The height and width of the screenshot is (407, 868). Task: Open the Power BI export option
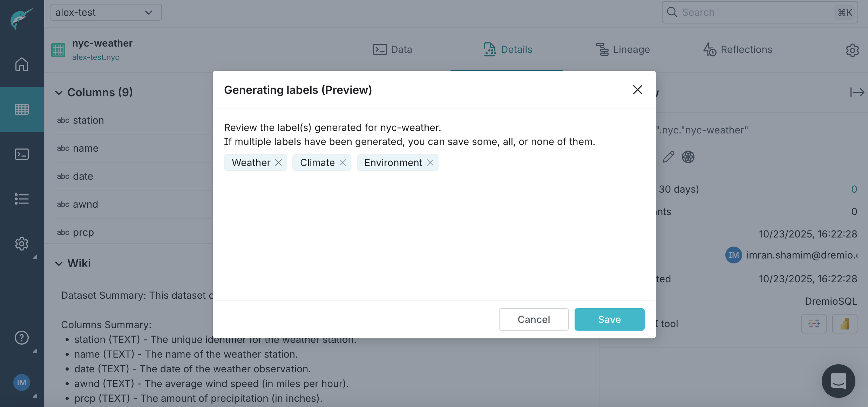[x=845, y=323]
